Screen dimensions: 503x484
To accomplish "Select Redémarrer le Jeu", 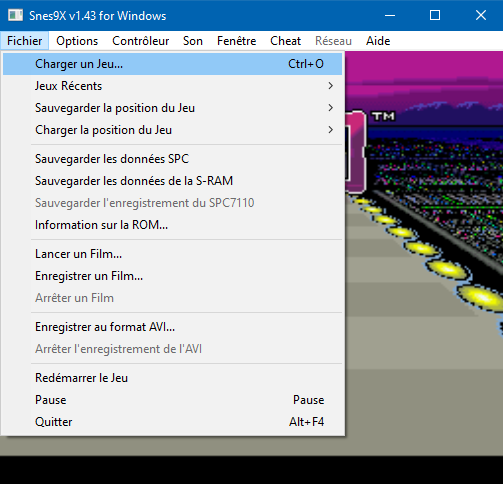I will point(172,378).
